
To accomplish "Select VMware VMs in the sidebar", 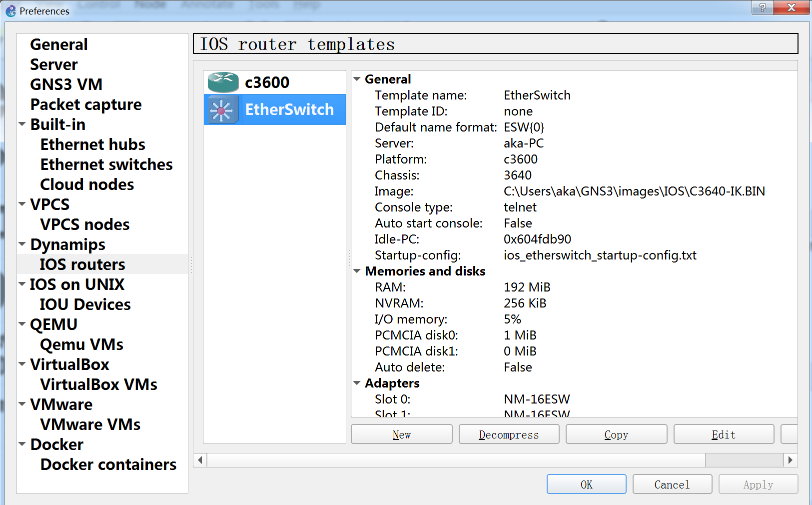I will (x=90, y=424).
